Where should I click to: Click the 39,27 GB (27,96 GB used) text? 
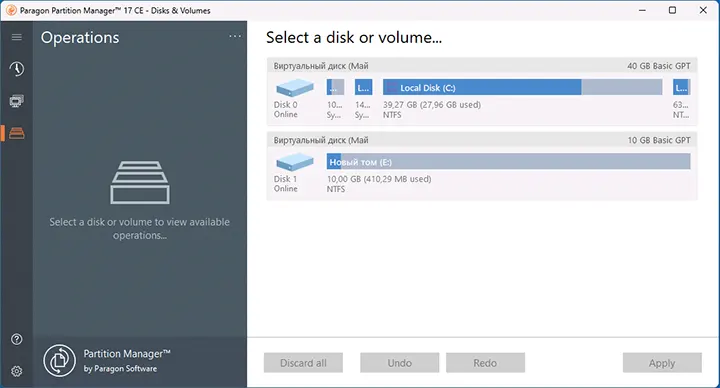pyautogui.click(x=432, y=105)
